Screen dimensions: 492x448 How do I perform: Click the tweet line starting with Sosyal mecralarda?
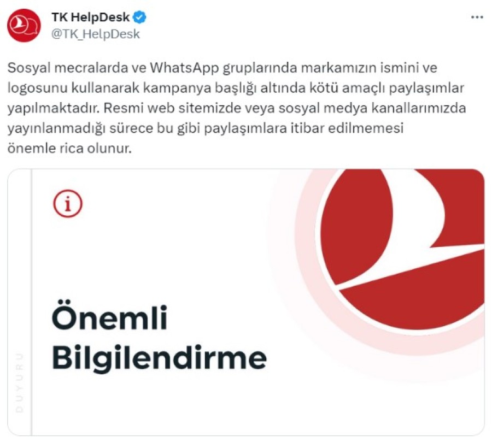click(x=222, y=68)
